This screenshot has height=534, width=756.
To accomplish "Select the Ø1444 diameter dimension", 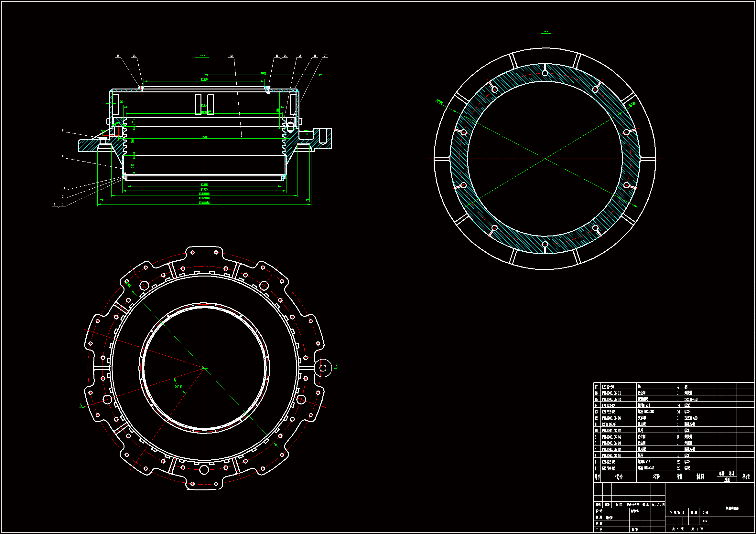I will click(204, 105).
